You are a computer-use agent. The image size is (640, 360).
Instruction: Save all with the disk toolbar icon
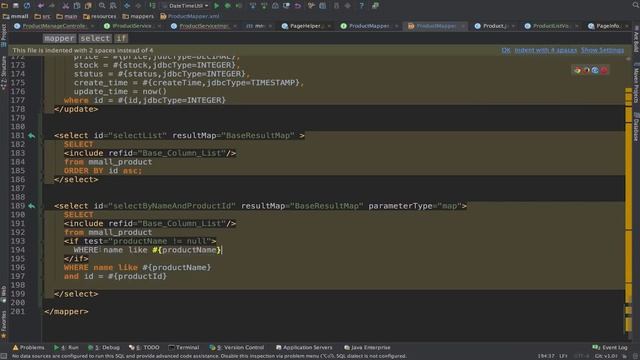pos(16,6)
